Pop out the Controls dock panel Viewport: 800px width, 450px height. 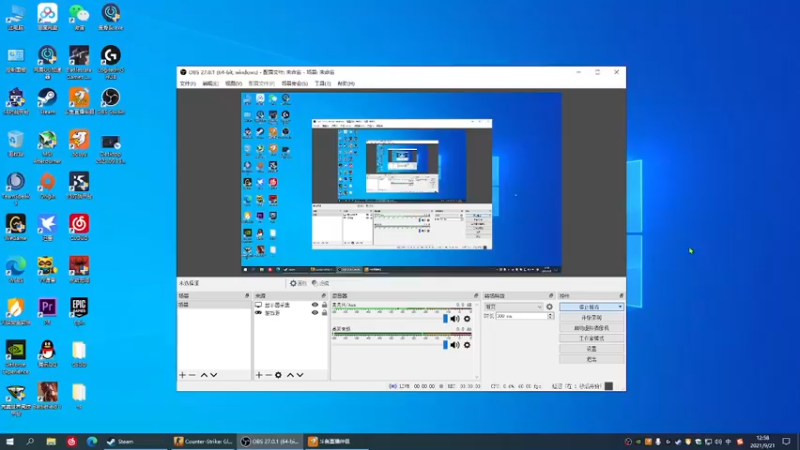[x=621, y=295]
